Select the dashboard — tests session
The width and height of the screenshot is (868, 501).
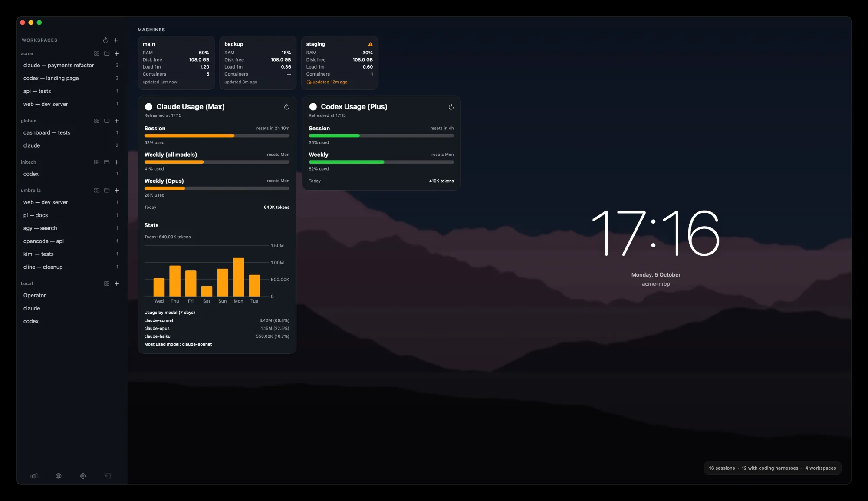point(71,132)
